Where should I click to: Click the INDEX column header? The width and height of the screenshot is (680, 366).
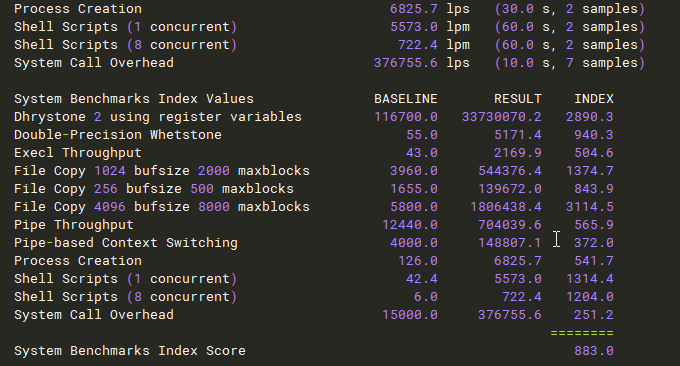coord(594,99)
